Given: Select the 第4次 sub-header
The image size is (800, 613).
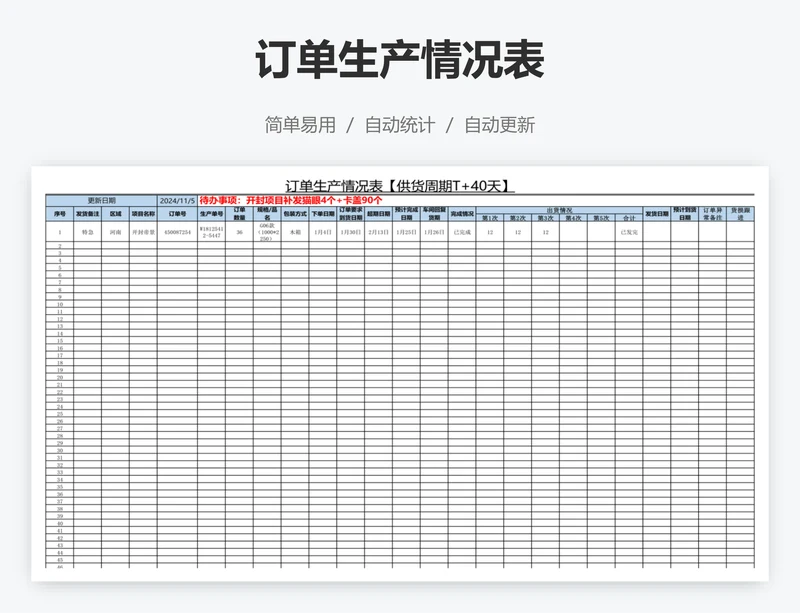Looking at the screenshot, I should point(573,218).
